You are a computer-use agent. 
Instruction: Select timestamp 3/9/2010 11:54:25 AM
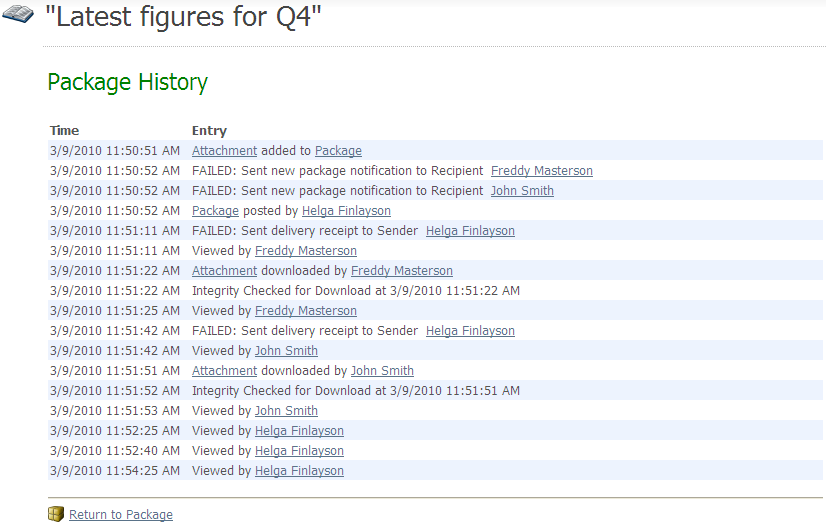point(115,471)
